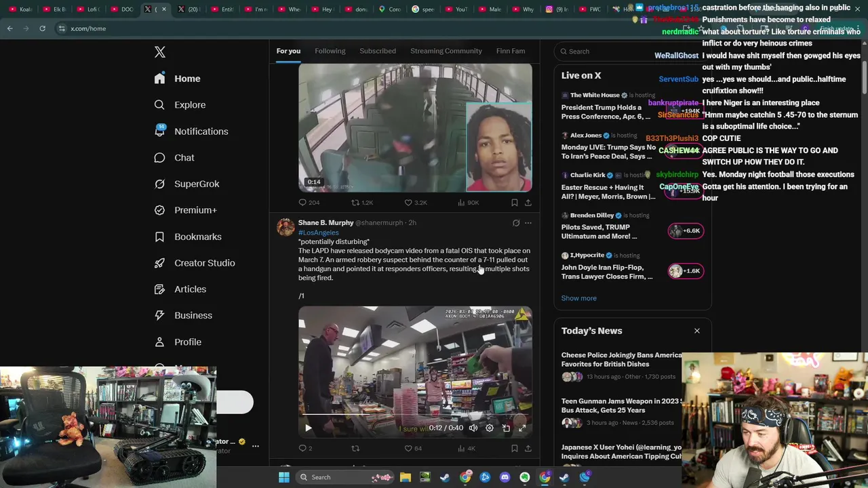
Task: Click the school bus video thumbnail
Action: click(x=415, y=127)
